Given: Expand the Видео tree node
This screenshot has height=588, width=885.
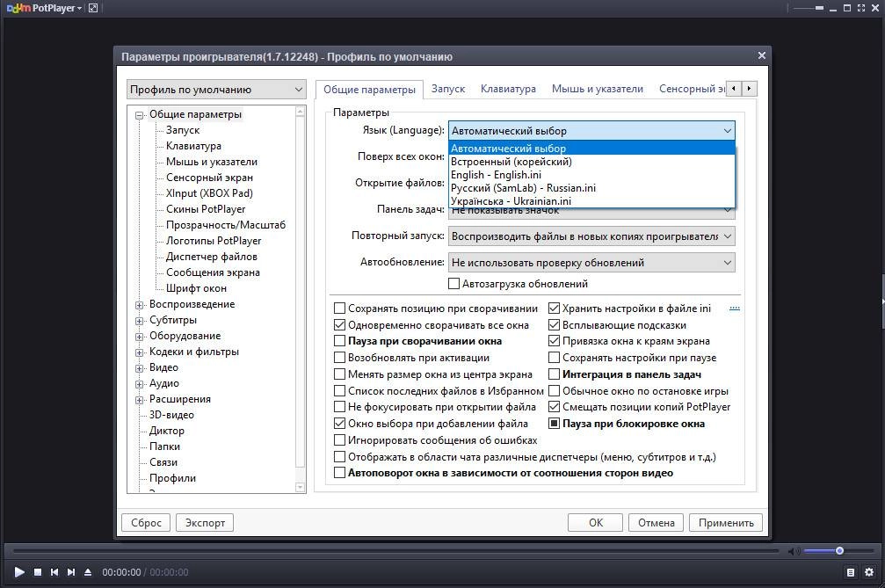Looking at the screenshot, I should coord(139,368).
